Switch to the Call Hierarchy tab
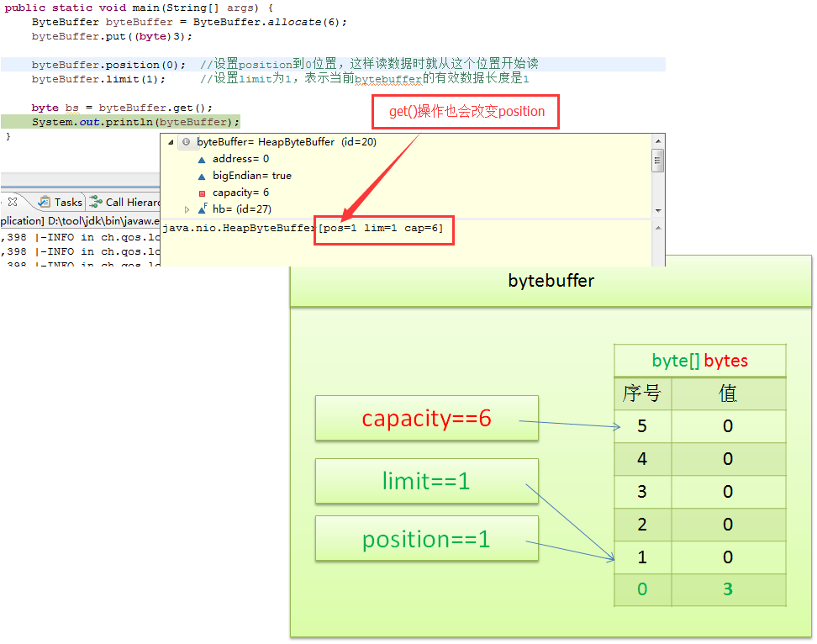The height and width of the screenshot is (644, 817). click(132, 202)
